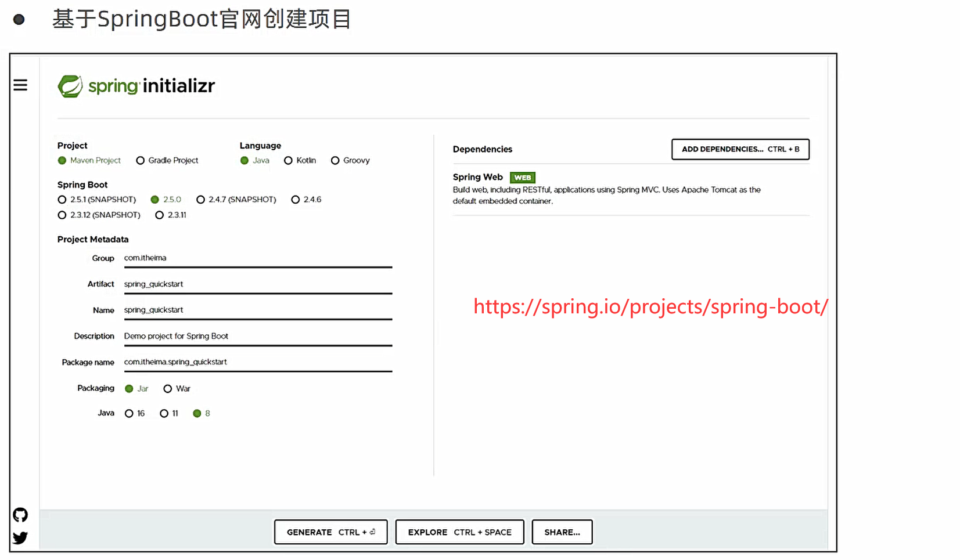Select Gradle Project radio option

pyautogui.click(x=140, y=161)
